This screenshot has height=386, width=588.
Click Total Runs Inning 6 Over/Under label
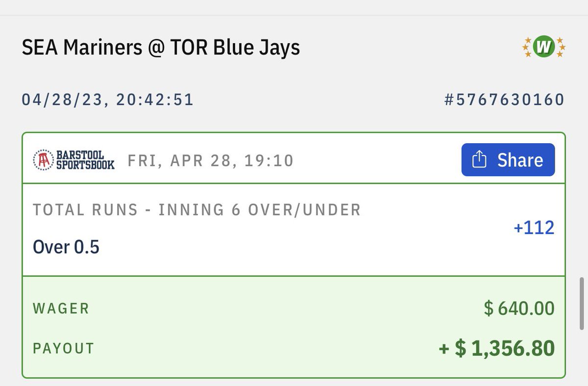coord(196,210)
